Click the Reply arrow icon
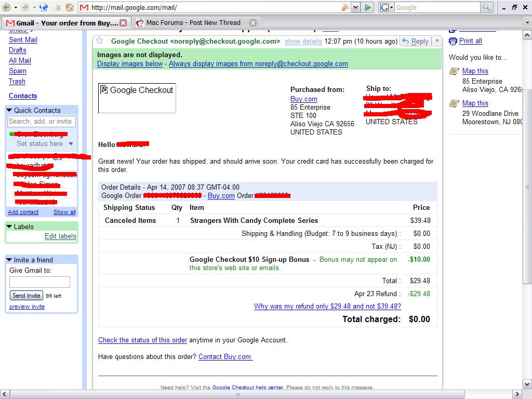 (405, 41)
